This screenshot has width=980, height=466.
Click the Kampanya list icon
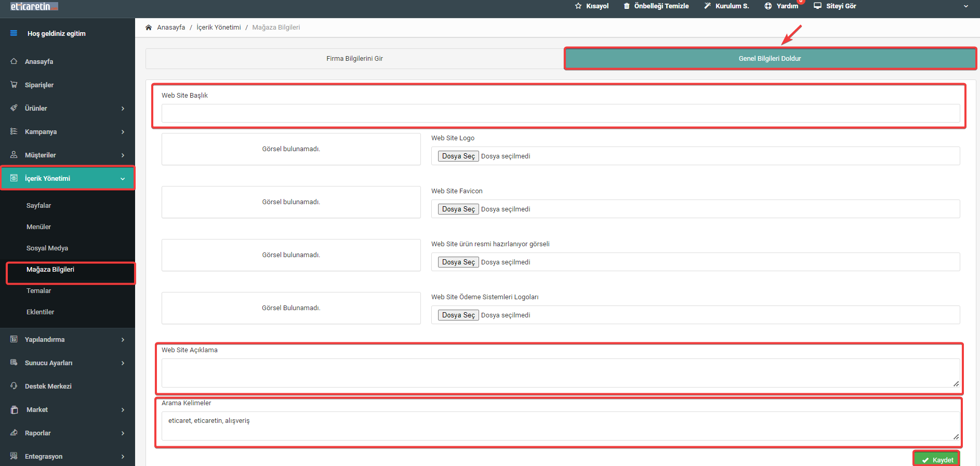tap(14, 131)
